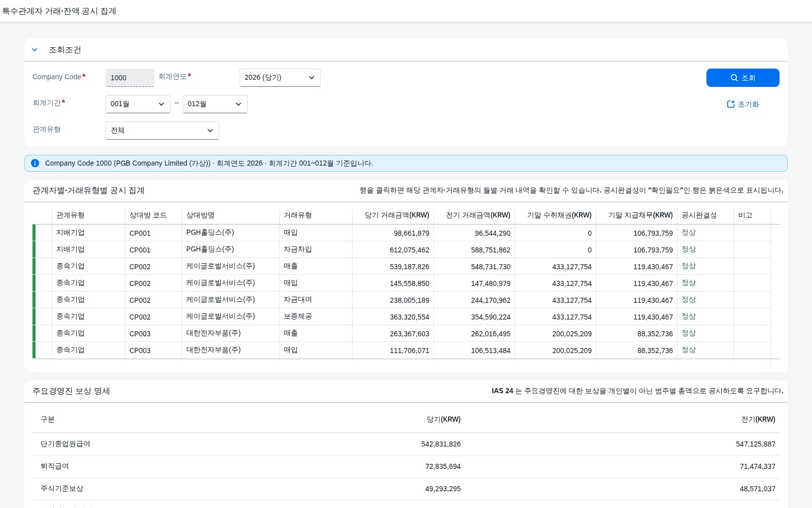Open the 001월 start period dropdown
Viewport: 812px width, 508px height.
(138, 104)
